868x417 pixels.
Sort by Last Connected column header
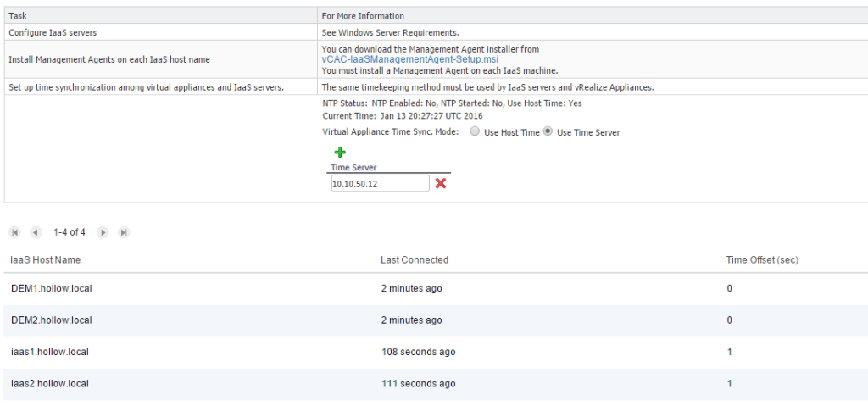(x=415, y=259)
